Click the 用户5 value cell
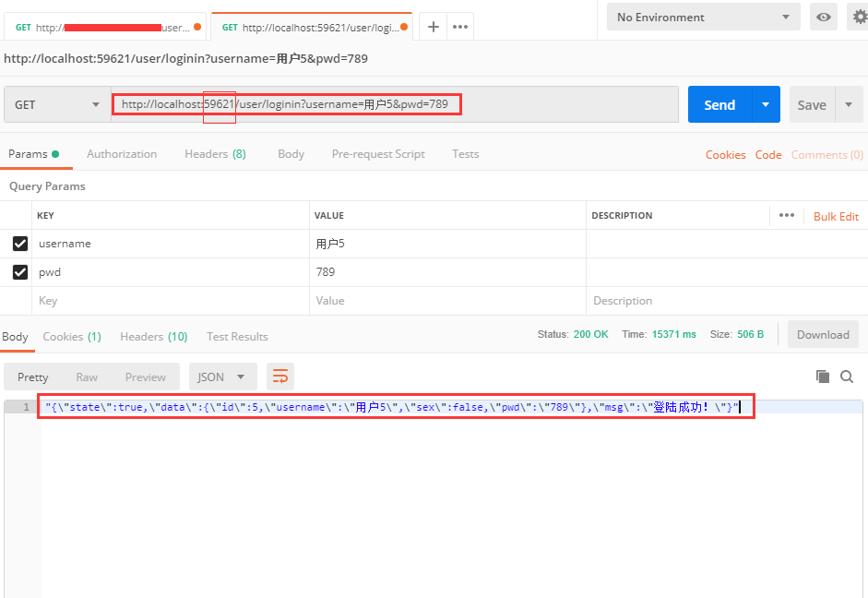Viewport: 868px width, 598px height. [447, 244]
